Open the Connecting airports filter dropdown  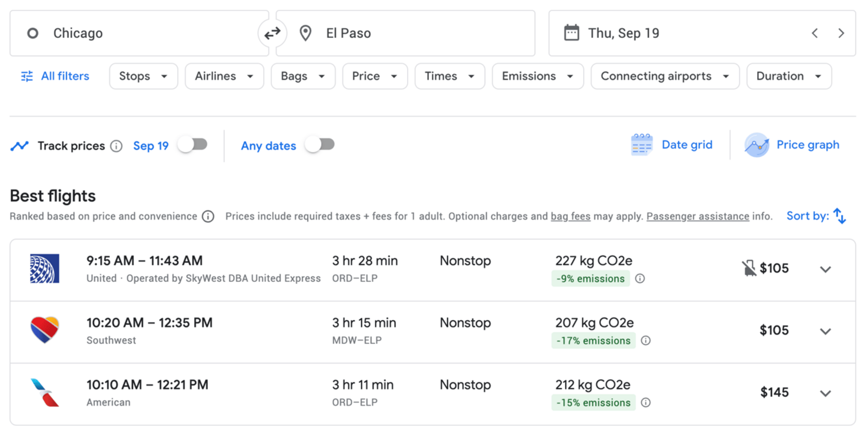tap(665, 76)
